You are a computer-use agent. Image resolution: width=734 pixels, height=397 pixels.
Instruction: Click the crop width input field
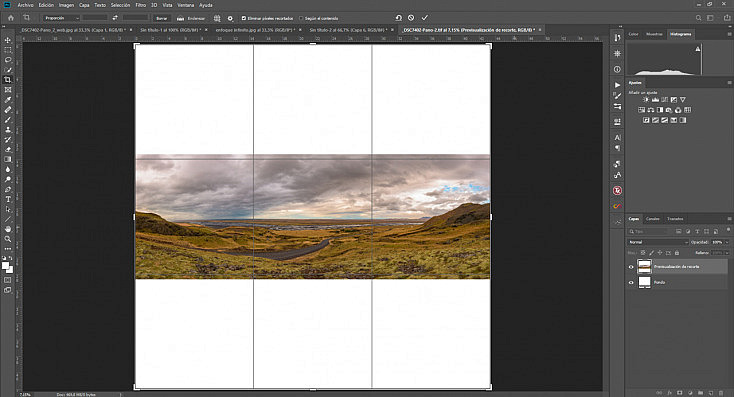(x=95, y=18)
